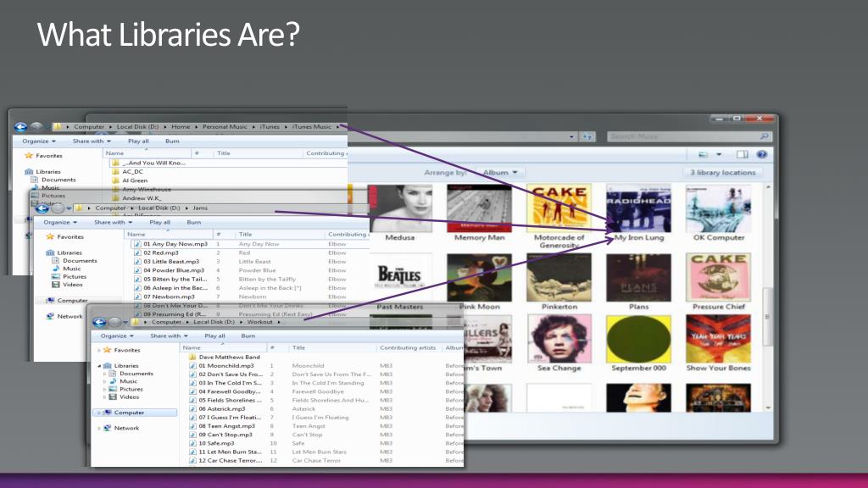The height and width of the screenshot is (488, 868).
Task: Click the Network icon in the Jams sidebar
Action: tap(50, 317)
